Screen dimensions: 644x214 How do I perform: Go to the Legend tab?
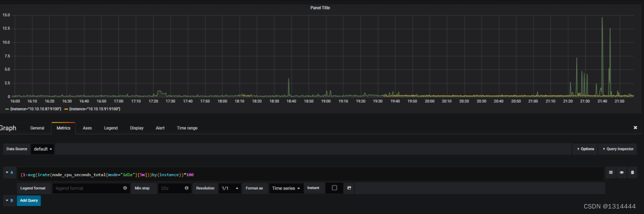click(111, 128)
